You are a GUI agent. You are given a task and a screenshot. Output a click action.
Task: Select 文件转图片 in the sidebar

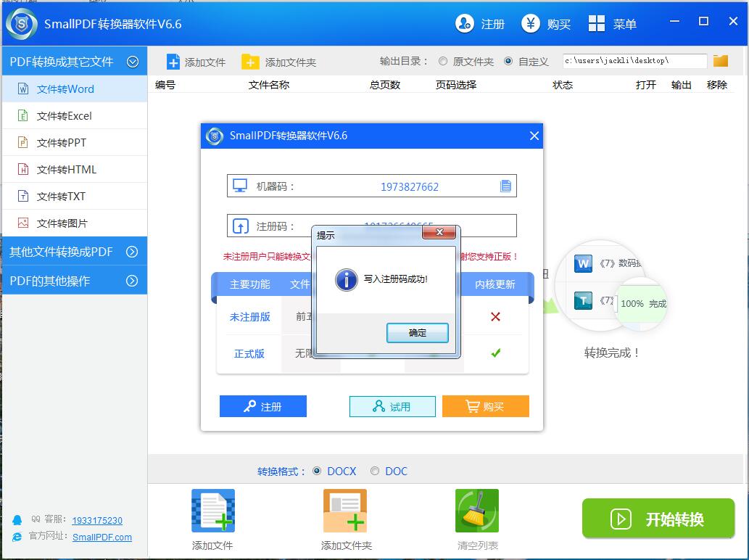tap(75, 223)
